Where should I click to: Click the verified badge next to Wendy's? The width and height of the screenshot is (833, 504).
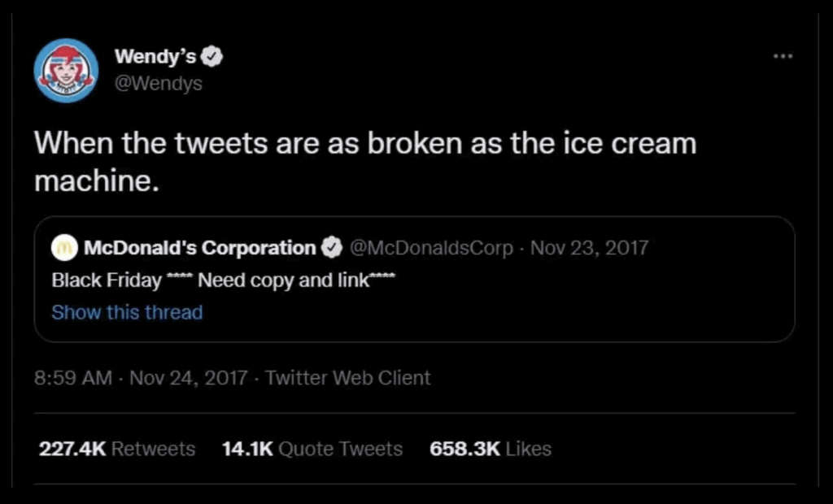(x=213, y=55)
